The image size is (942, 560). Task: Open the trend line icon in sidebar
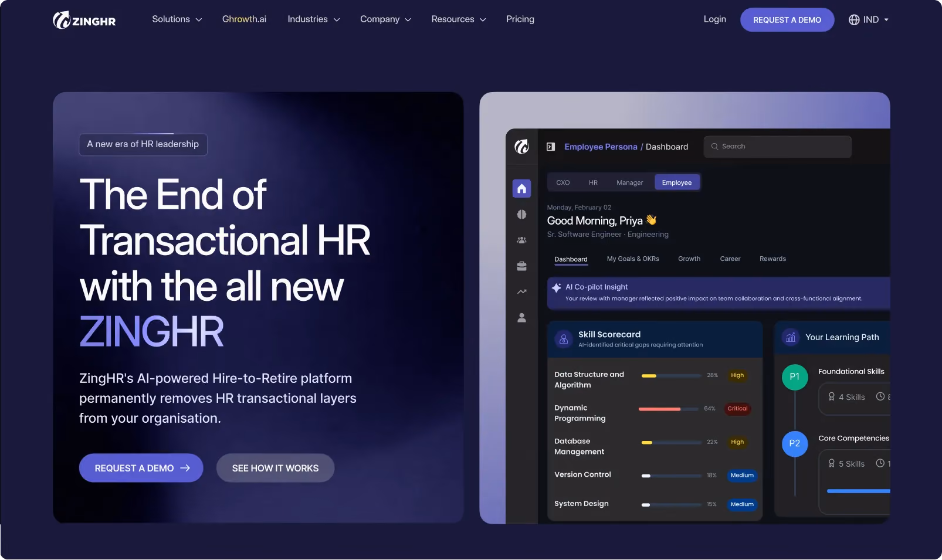pos(521,292)
